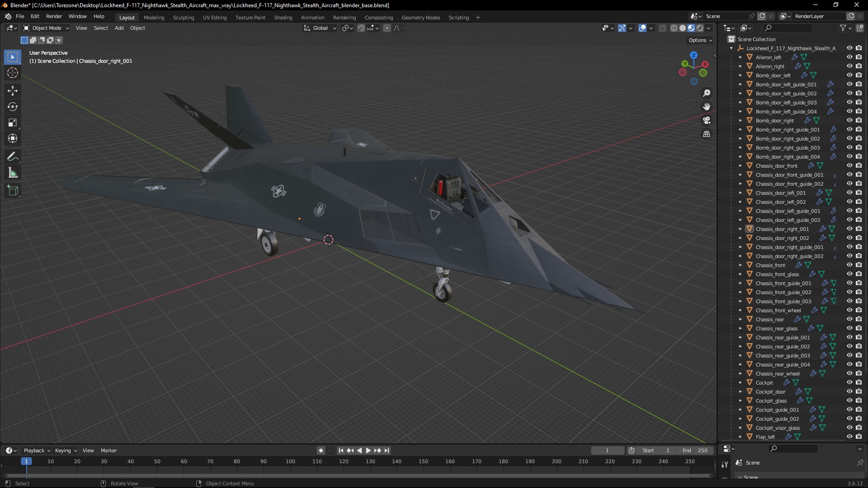Screen dimensions: 868x488
Task: Select the Scale tool
Action: [x=13, y=123]
